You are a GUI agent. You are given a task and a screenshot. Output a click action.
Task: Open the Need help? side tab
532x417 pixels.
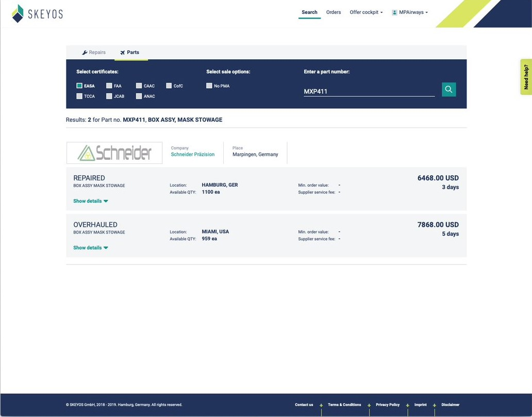click(526, 77)
